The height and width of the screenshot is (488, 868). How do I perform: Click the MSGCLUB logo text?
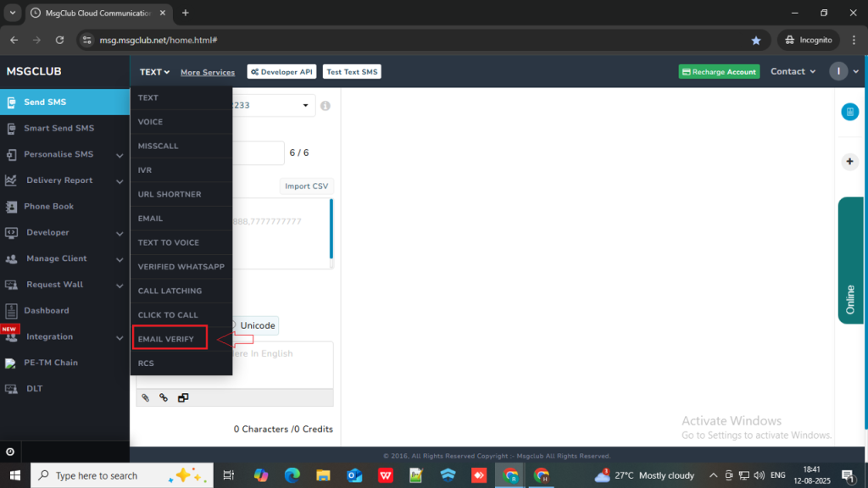pos(34,71)
